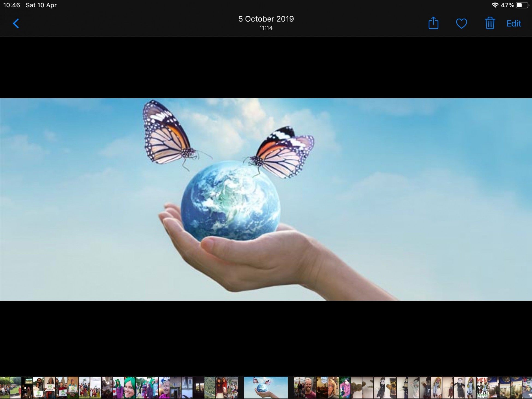Open the owl puppet thumbnail
This screenshot has height=399, width=532.
391,388
